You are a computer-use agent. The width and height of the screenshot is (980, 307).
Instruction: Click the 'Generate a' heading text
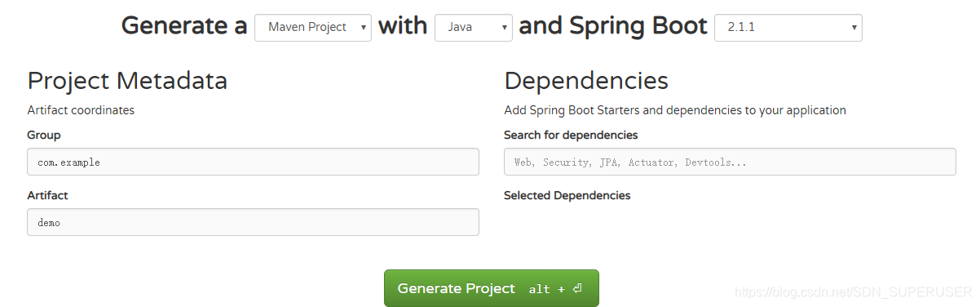[184, 26]
